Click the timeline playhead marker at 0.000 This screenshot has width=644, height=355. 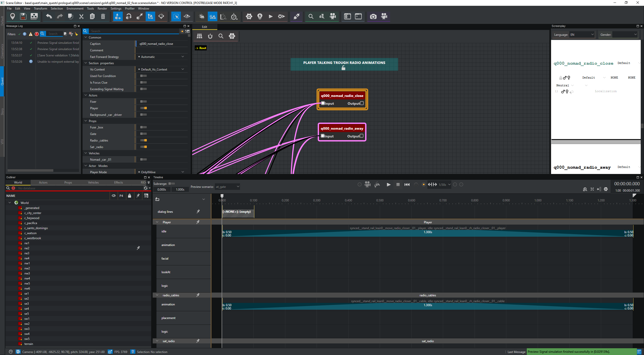pyautogui.click(x=222, y=196)
